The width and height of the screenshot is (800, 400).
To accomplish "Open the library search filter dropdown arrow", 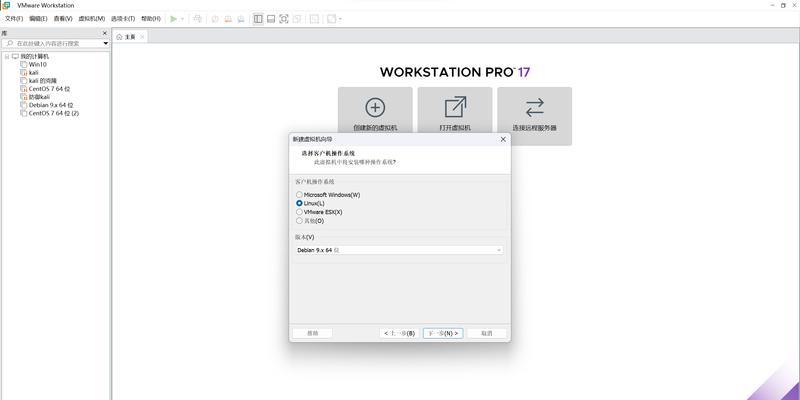I will click(106, 43).
